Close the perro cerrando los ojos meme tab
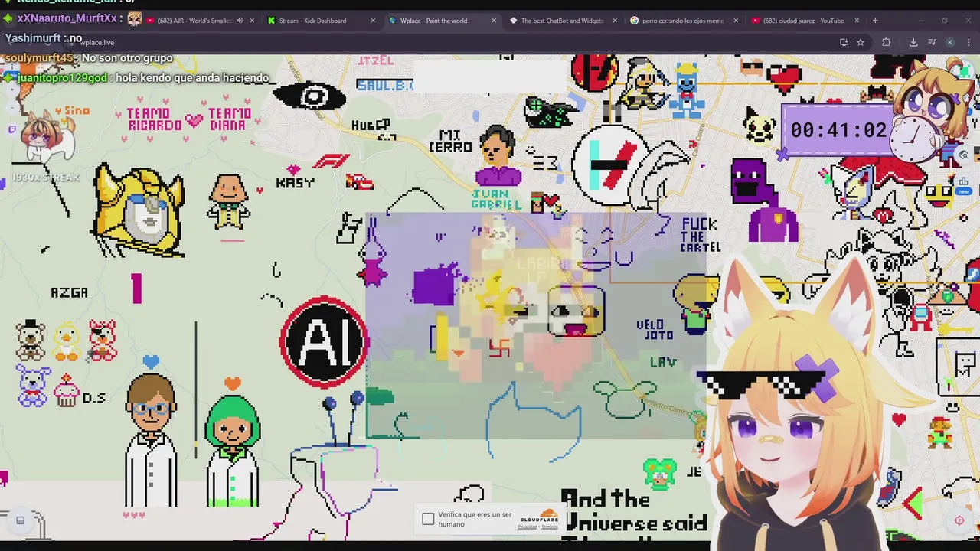The height and width of the screenshot is (551, 980). (x=736, y=21)
